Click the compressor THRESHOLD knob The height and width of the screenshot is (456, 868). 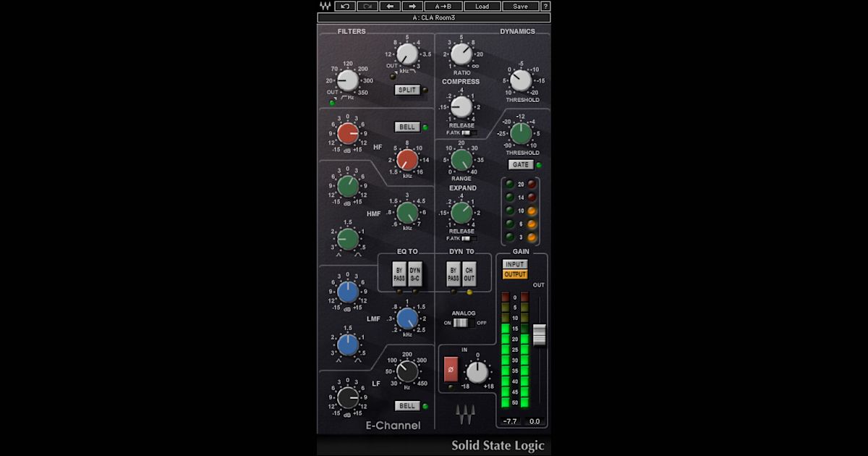522,80
